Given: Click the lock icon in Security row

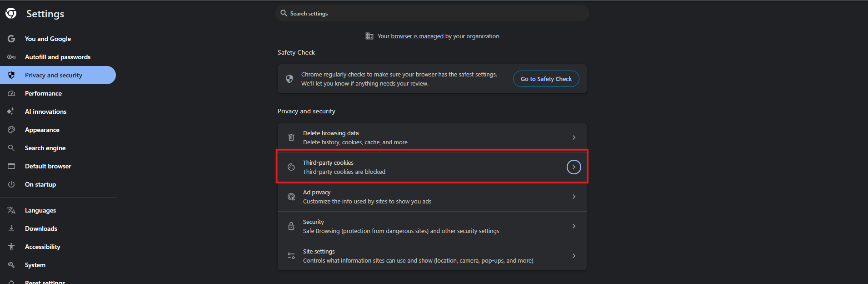Looking at the screenshot, I should pyautogui.click(x=291, y=226).
